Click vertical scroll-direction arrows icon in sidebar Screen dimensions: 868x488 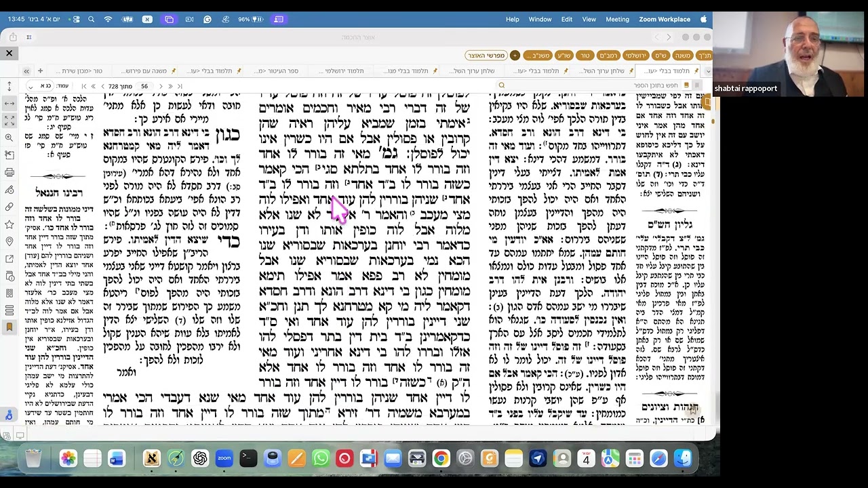pos(9,86)
